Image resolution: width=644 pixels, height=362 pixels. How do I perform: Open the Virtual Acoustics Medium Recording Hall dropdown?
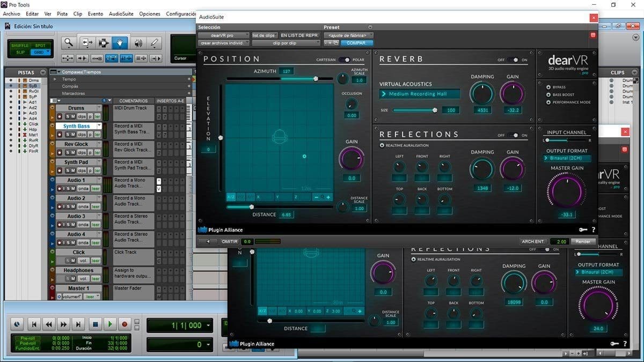(x=420, y=94)
